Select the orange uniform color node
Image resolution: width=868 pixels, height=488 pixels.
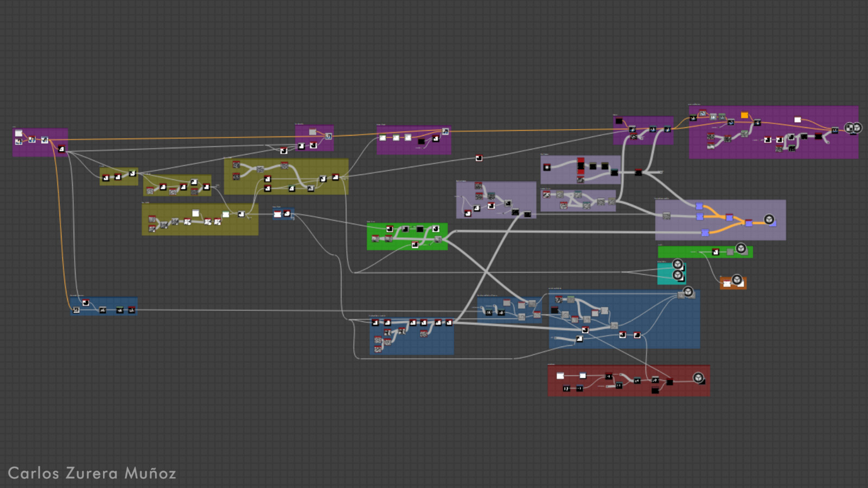click(x=744, y=115)
